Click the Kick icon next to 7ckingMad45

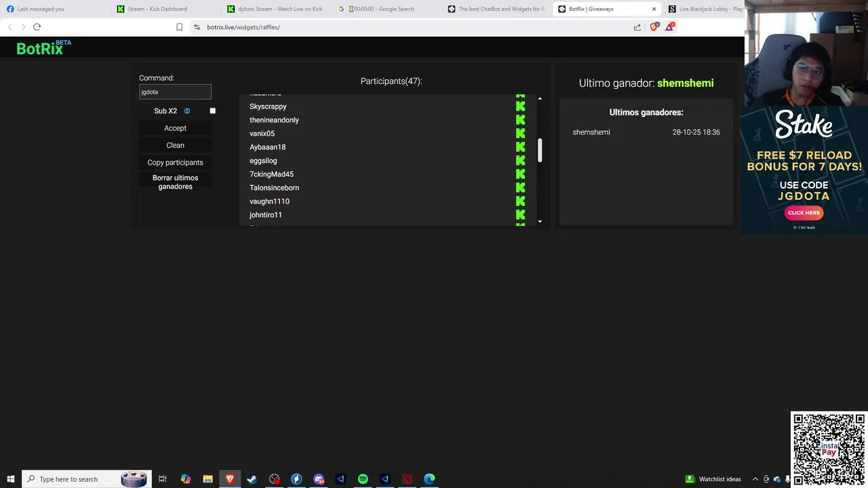tap(520, 174)
